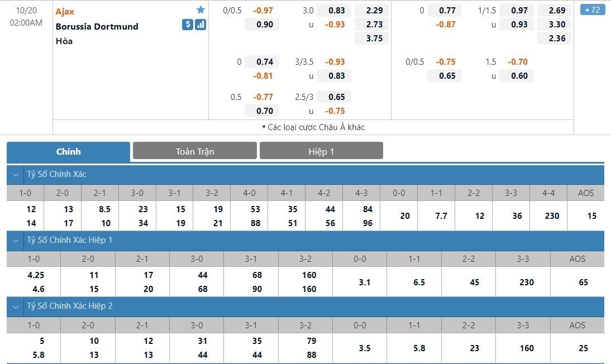Switch to the Toàn Trận tab

tap(194, 151)
